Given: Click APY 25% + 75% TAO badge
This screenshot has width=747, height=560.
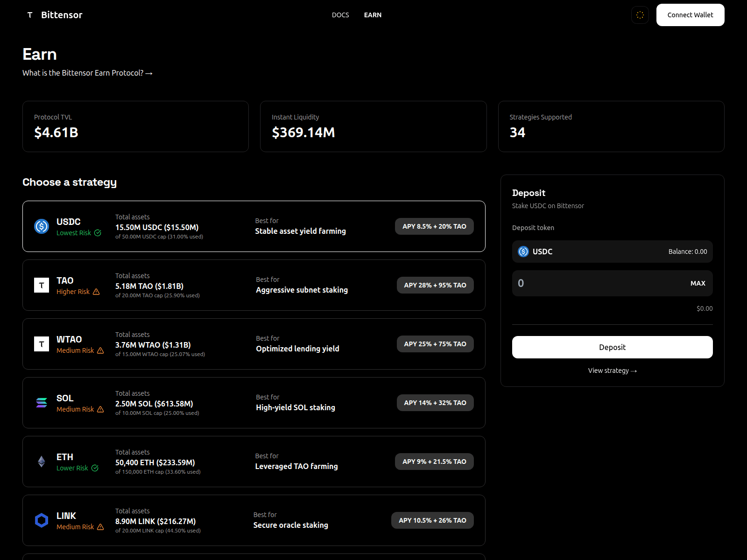Looking at the screenshot, I should point(435,344).
